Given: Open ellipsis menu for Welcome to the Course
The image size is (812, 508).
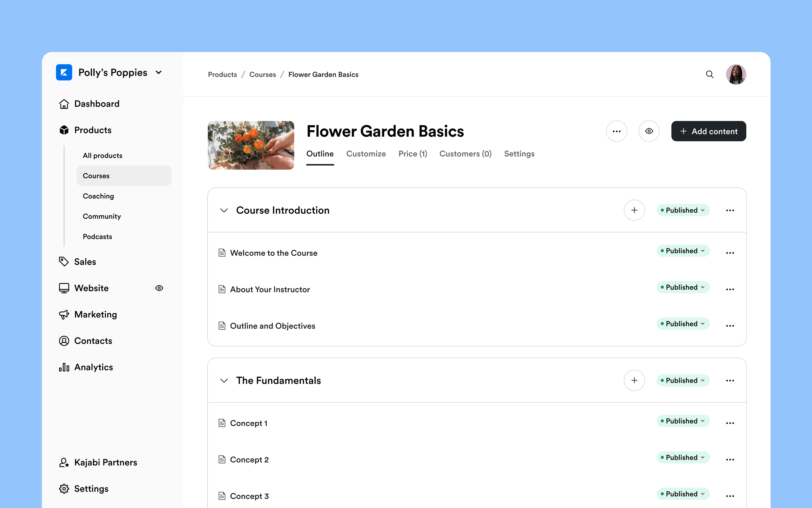Looking at the screenshot, I should (x=730, y=253).
